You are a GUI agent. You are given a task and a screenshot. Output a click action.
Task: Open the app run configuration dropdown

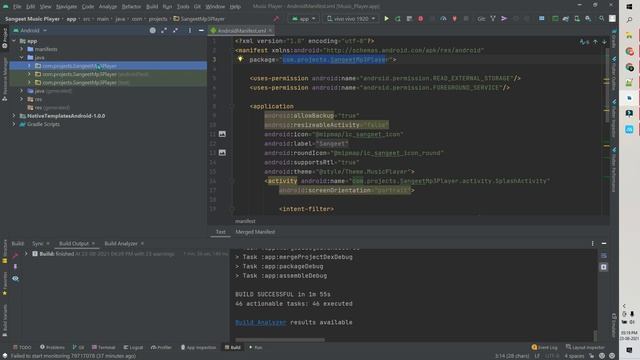pyautogui.click(x=303, y=19)
